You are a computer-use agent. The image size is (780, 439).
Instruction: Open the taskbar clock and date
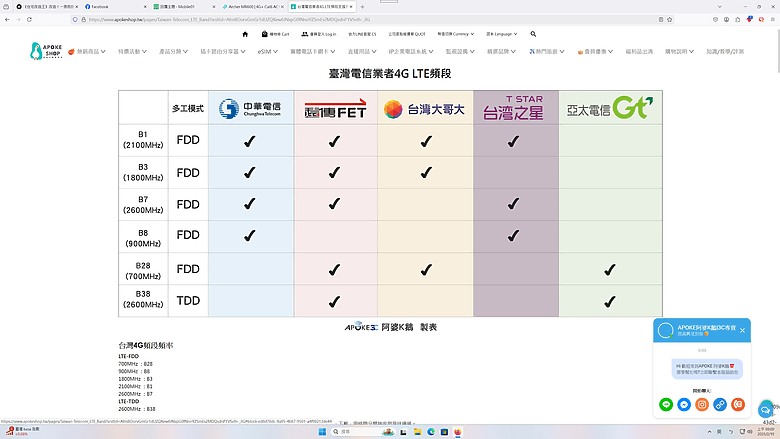(x=768, y=432)
